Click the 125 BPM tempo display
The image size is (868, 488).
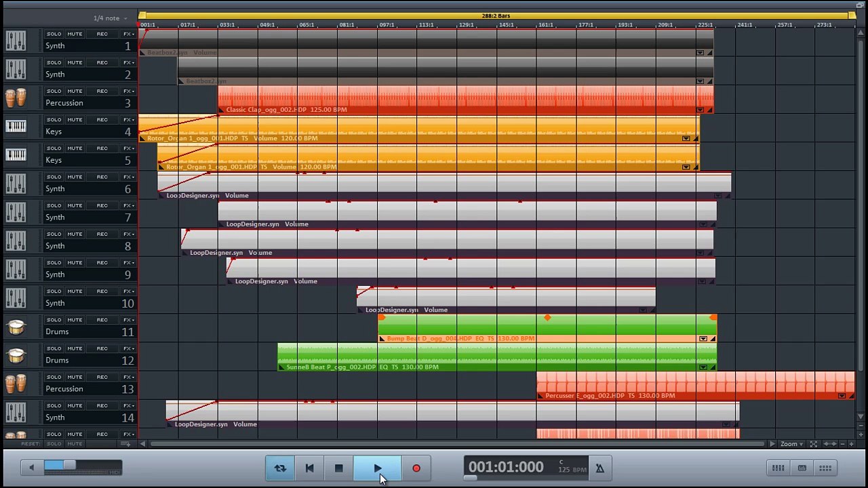572,470
